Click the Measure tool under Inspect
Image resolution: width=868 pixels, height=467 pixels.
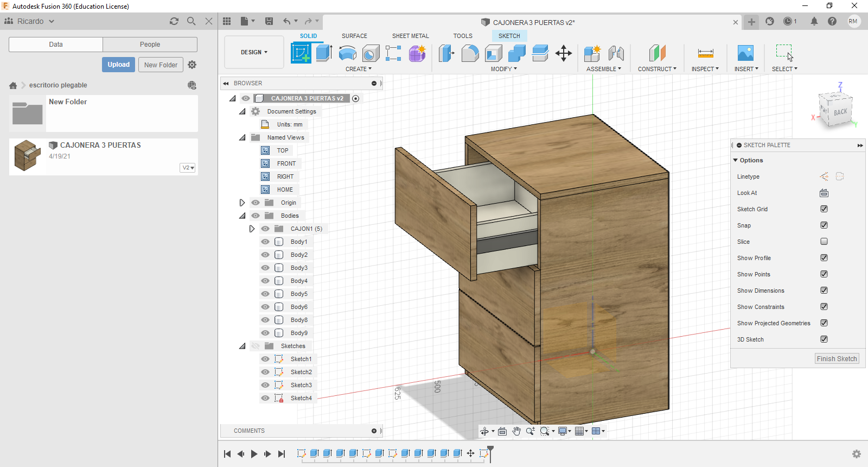click(705, 53)
